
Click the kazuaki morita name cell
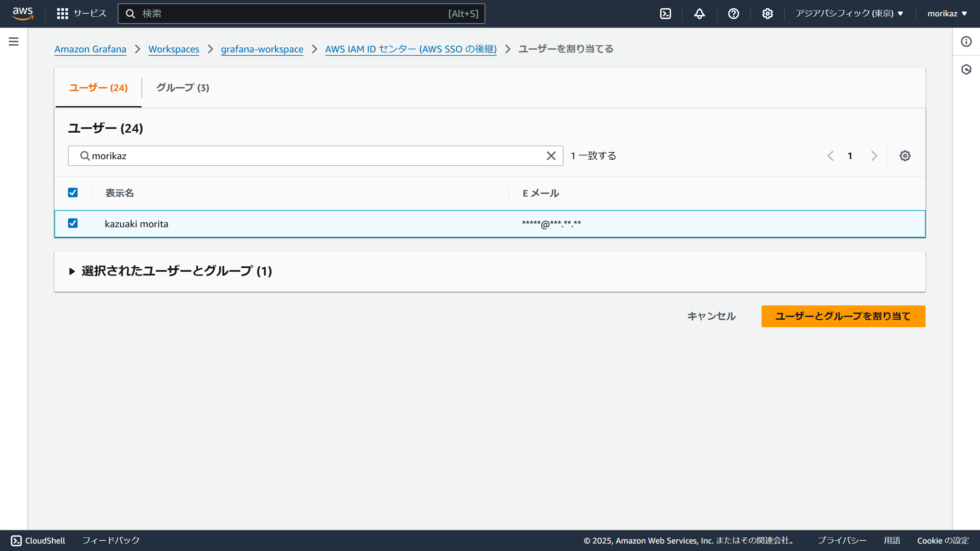136,224
